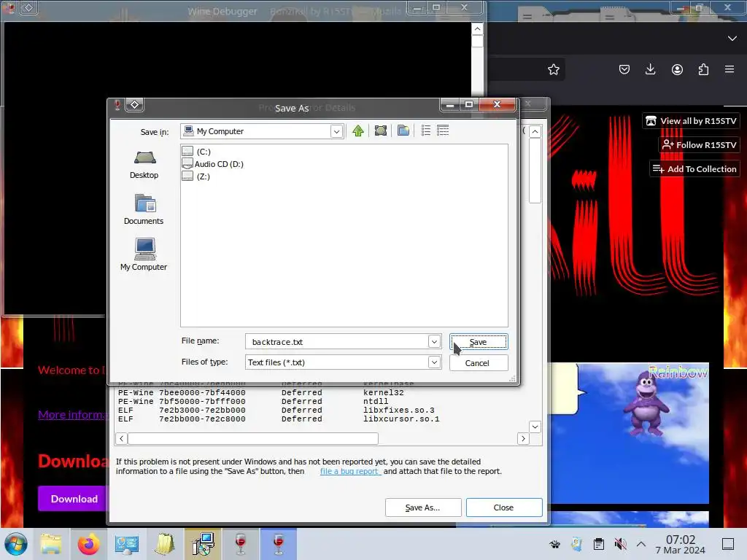Select the (C:) drive
This screenshot has width=747, height=560.
pos(196,152)
